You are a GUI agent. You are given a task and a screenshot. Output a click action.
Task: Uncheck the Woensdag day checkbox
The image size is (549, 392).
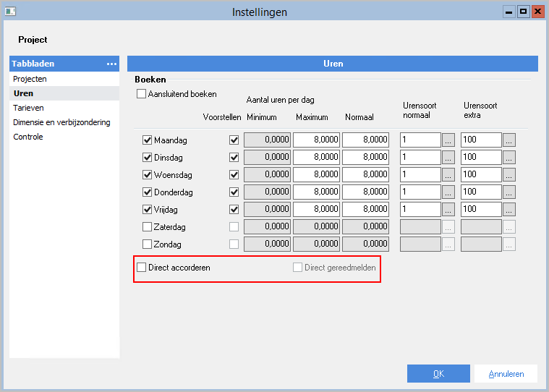pos(147,174)
